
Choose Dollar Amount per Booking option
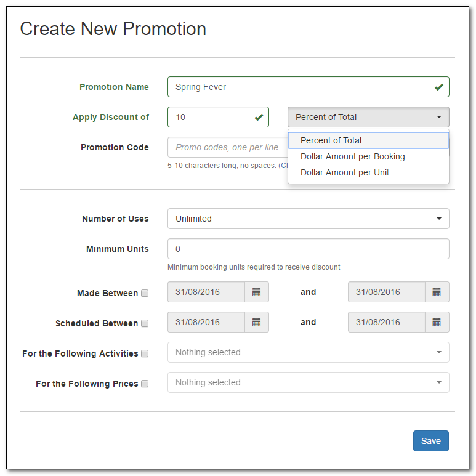click(368, 156)
